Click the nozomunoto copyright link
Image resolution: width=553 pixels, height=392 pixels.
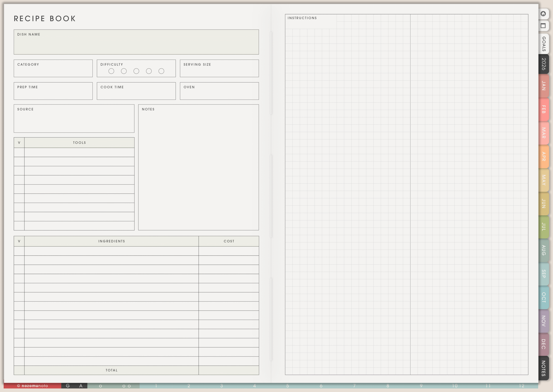tap(33, 386)
